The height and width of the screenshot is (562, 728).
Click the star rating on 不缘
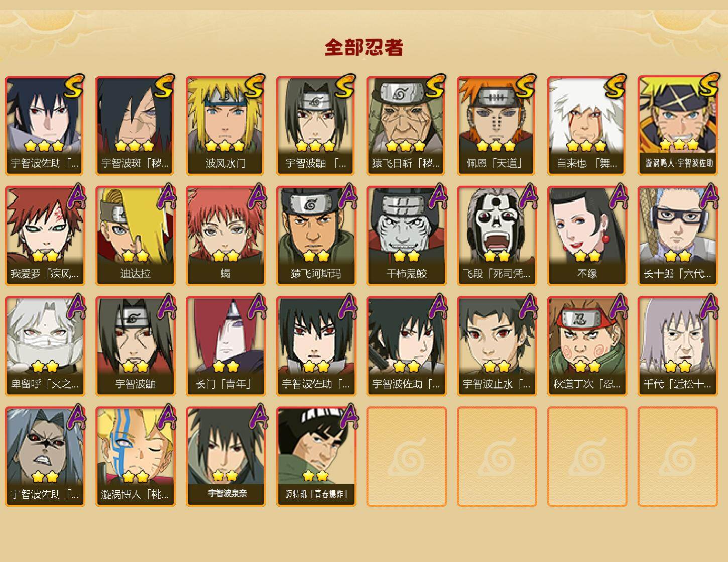[587, 256]
